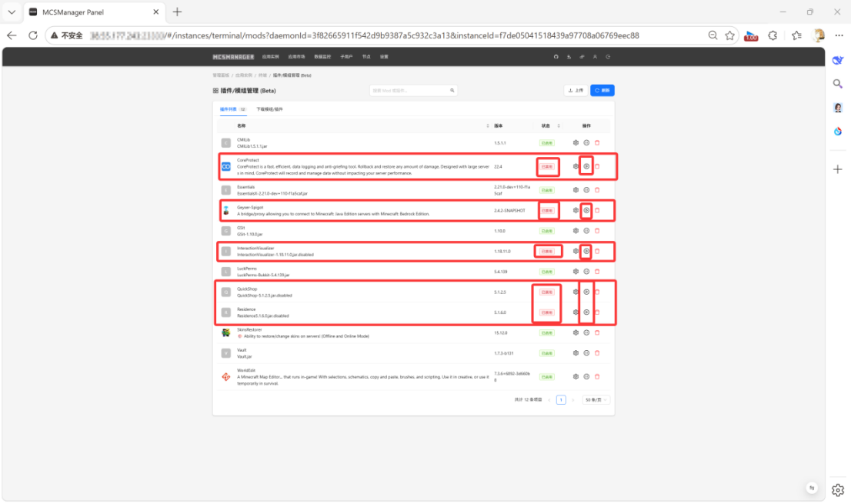Screen dimensions: 851x504
Task: Disable Essentials using its pause toggle
Action: point(586,190)
